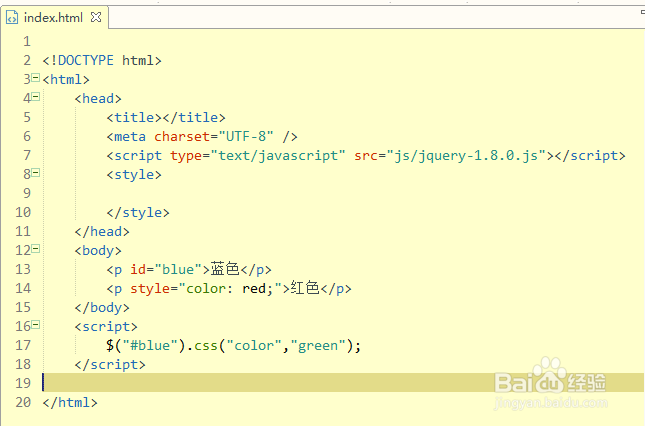The height and width of the screenshot is (426, 645).
Task: Click the "text/javascript" type value
Action: point(278,155)
